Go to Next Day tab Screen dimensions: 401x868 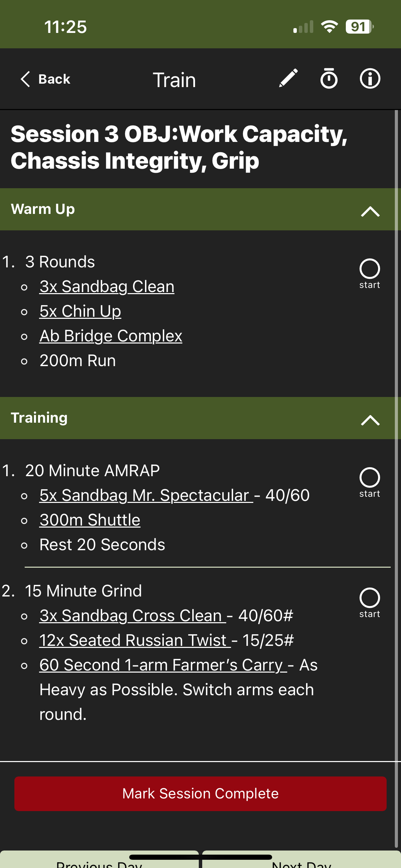click(301, 863)
